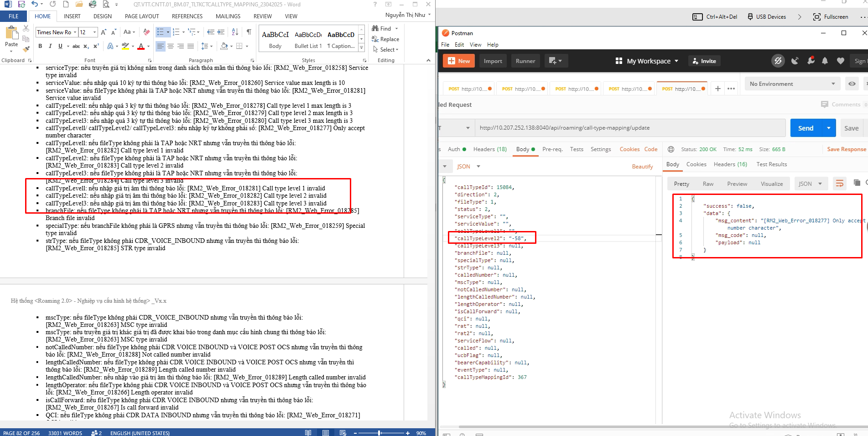Open the font size dropdown
The height and width of the screenshot is (436, 868).
[x=95, y=32]
